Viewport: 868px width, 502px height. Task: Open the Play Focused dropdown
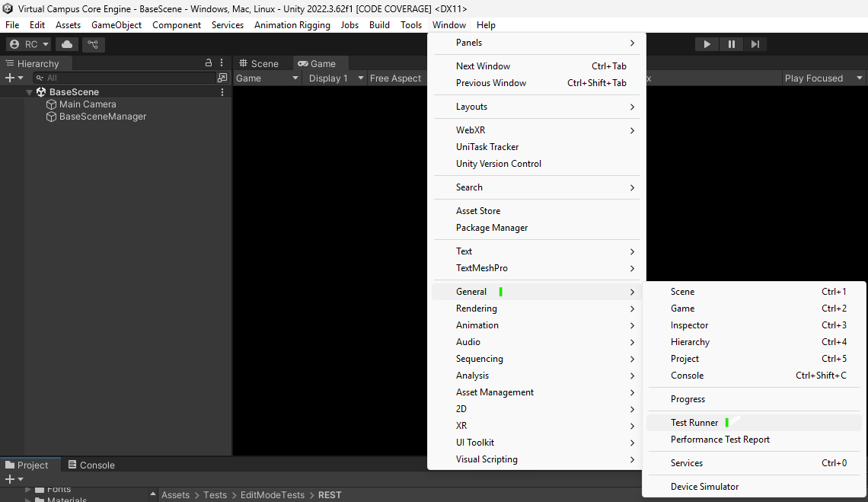point(825,78)
